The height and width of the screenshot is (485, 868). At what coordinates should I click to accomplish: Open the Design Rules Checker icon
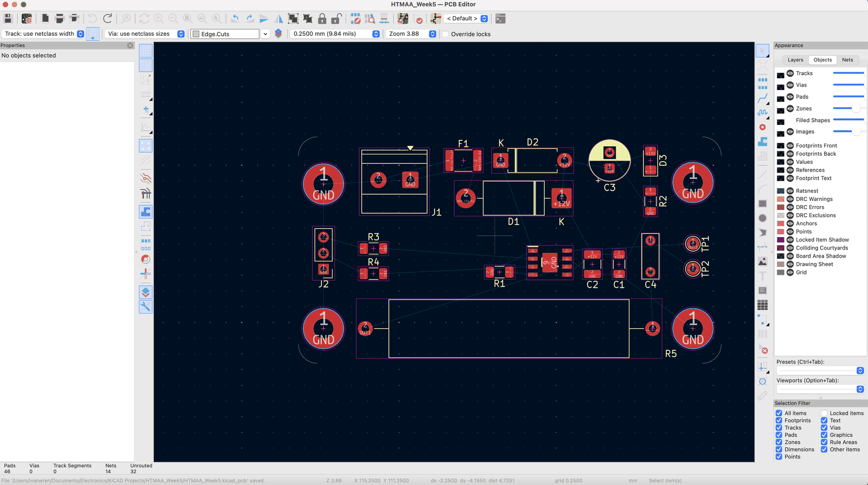tap(418, 18)
